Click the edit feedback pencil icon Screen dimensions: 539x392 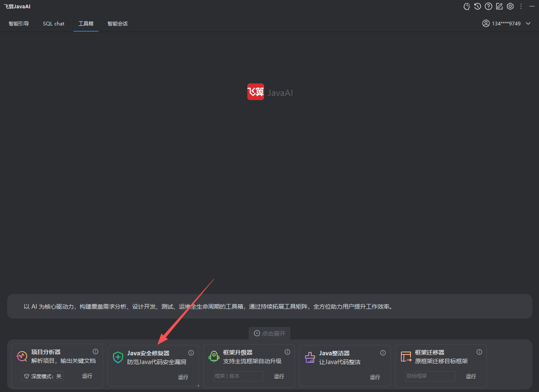(499, 6)
